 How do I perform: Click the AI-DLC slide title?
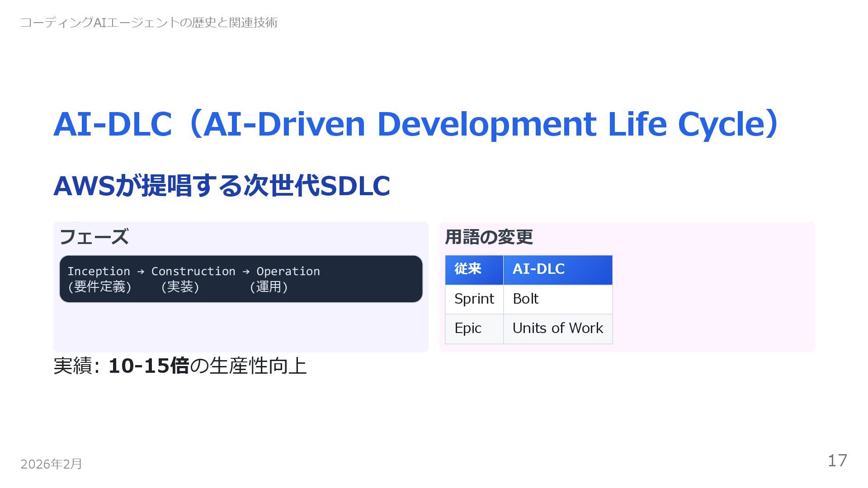click(416, 124)
